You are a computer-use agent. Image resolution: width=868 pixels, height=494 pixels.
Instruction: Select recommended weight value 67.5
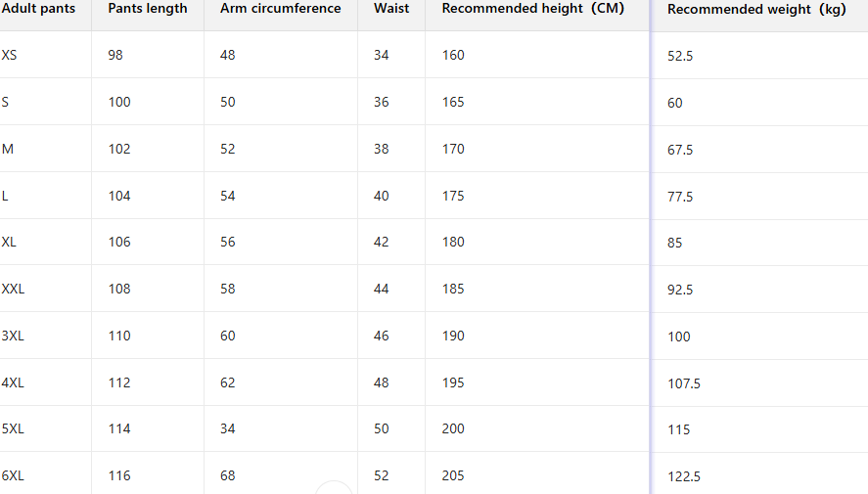(680, 151)
